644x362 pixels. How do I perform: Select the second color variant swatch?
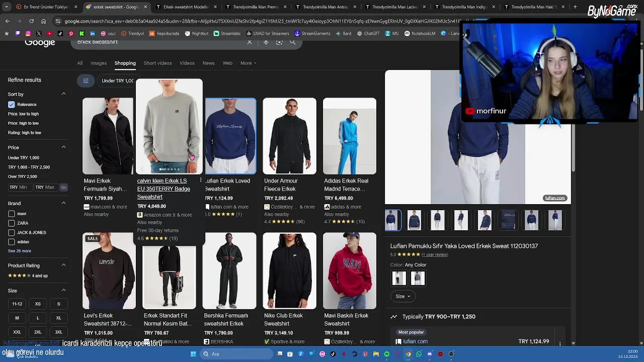coord(418,278)
